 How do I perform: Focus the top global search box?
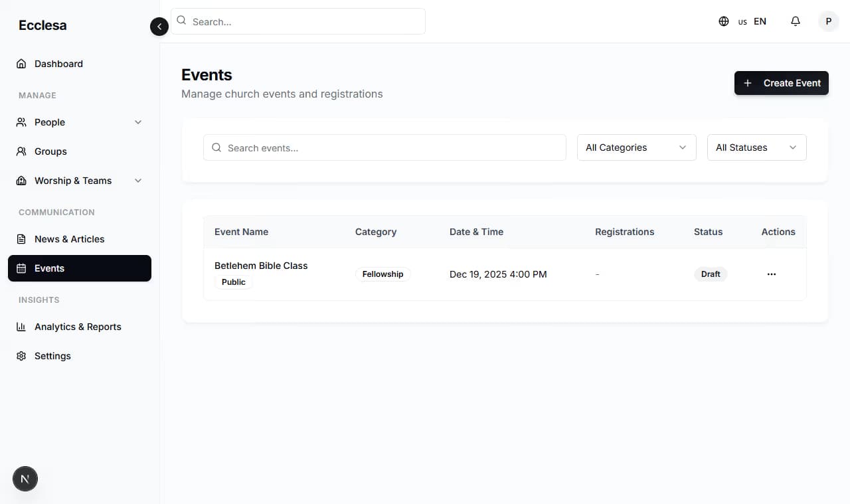point(298,21)
